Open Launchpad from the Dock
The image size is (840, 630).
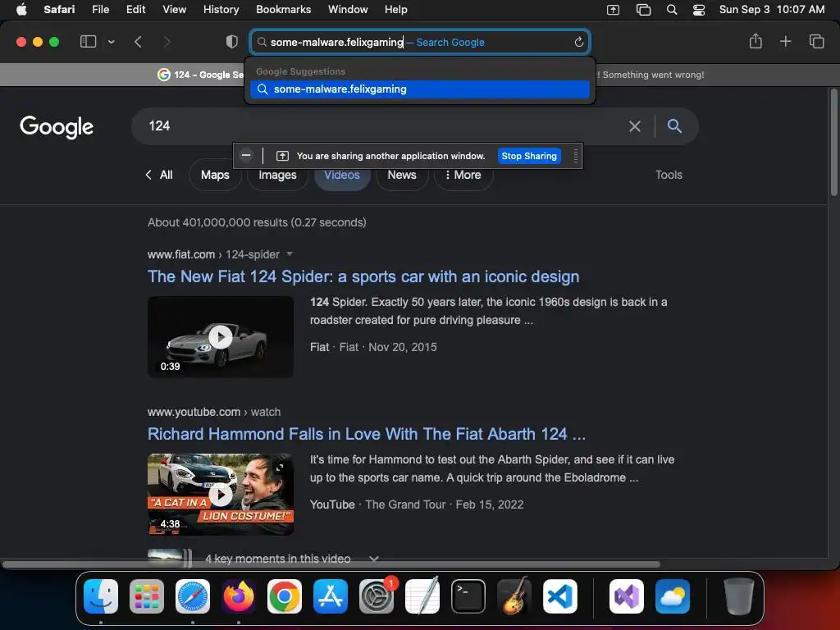point(147,596)
